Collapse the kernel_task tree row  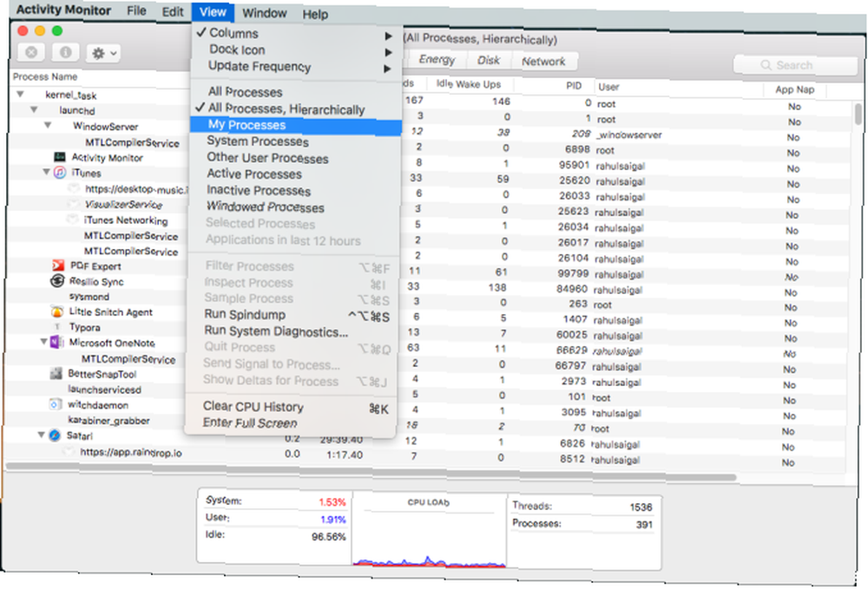tap(21, 95)
